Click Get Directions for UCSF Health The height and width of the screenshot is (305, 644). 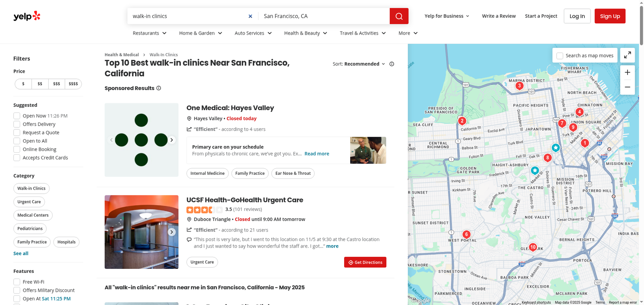pos(365,262)
